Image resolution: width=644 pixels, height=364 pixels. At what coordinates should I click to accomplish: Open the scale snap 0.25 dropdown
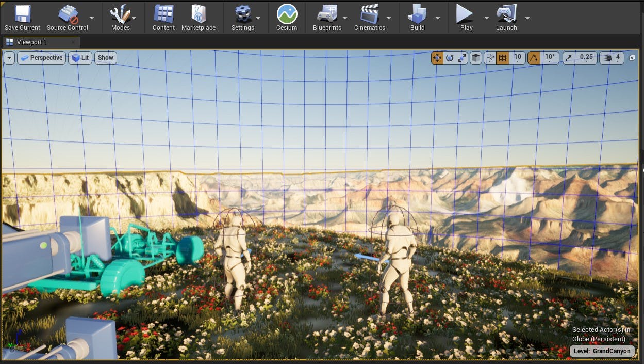pyautogui.click(x=586, y=58)
